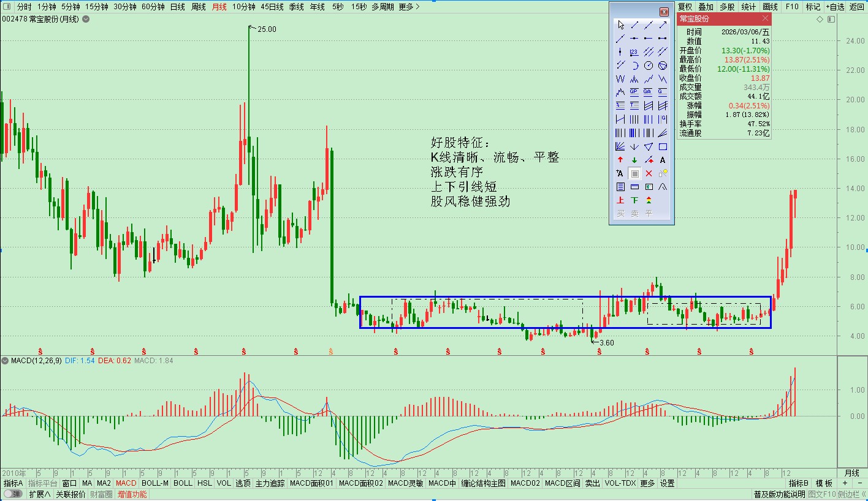Screen dimensions: 868x501
Task: Select the 60分钟 period tab
Action: click(153, 7)
